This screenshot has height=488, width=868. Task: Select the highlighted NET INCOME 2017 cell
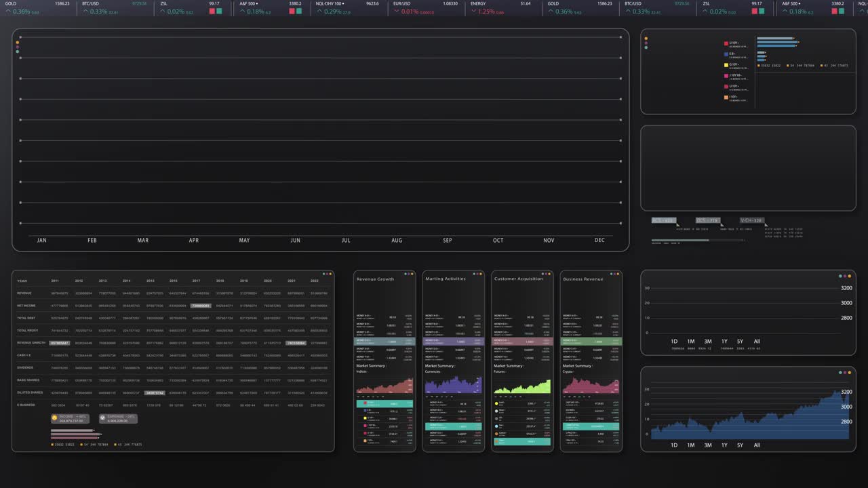[200, 306]
